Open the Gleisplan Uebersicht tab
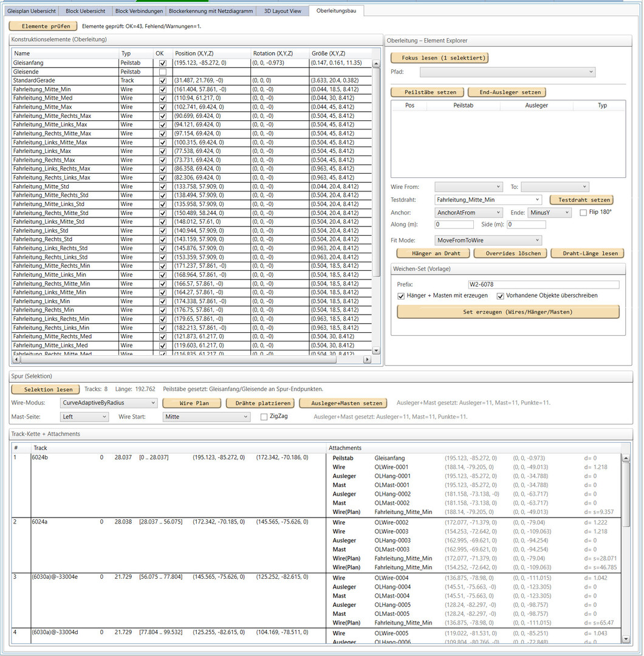This screenshot has height=656, width=644. pyautogui.click(x=32, y=11)
